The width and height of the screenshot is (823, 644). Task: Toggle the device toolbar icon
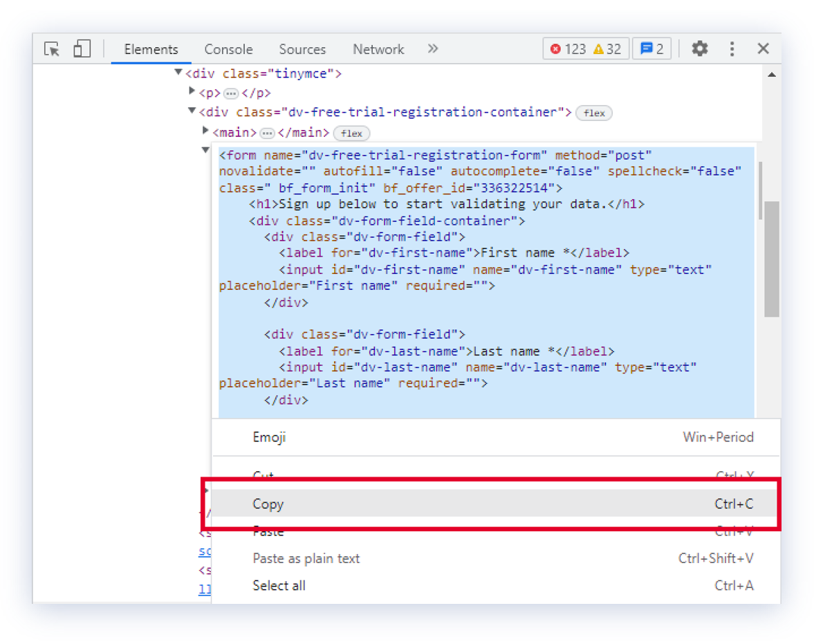click(82, 49)
